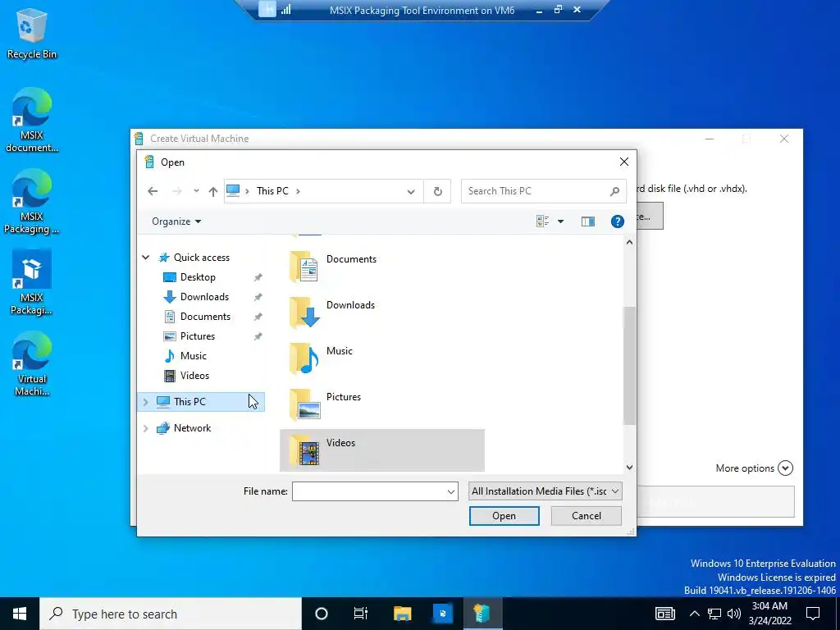
Task: Open MSIX Packaging Tool Edge desktop shortcut
Action: (x=32, y=203)
